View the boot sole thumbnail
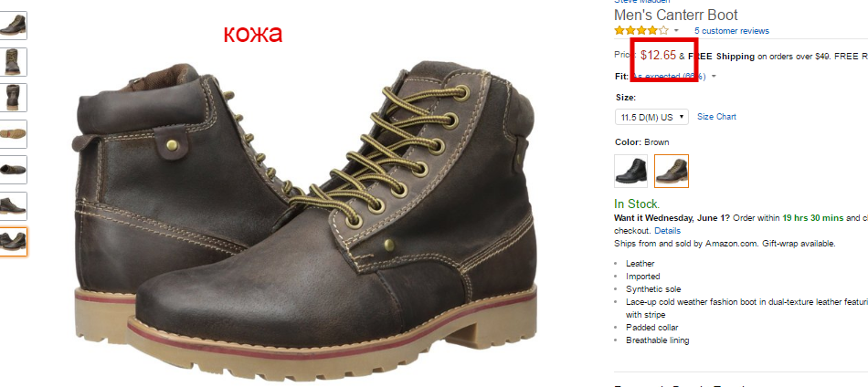Image resolution: width=868 pixels, height=387 pixels. [x=14, y=134]
